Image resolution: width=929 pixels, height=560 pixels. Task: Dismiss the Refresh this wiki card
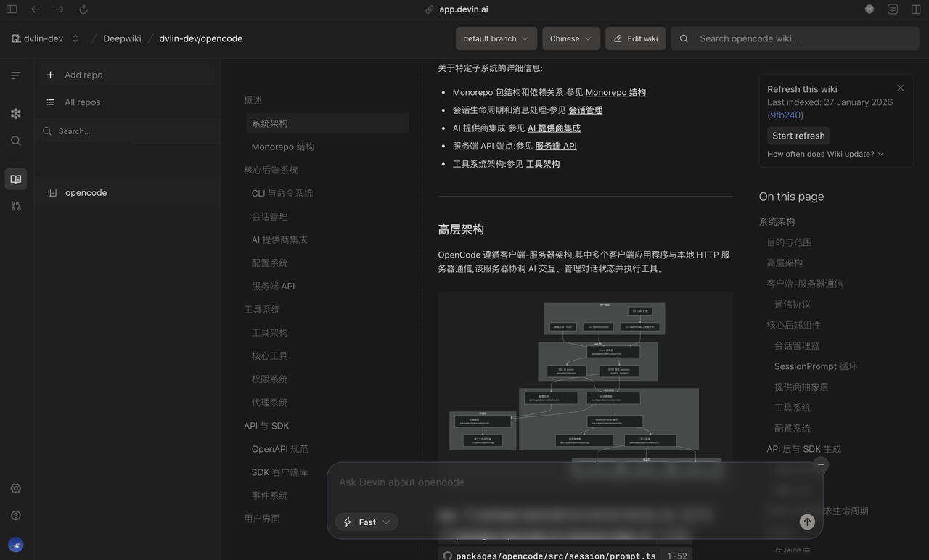click(900, 88)
